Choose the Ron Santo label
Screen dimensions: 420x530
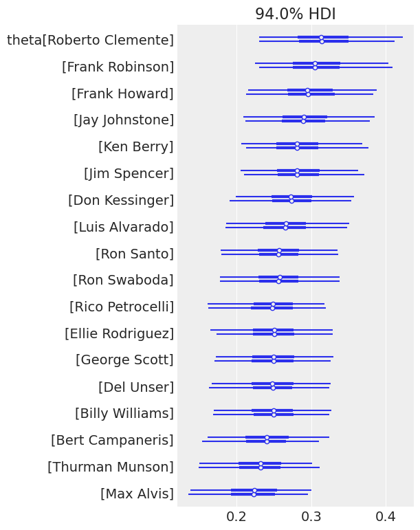pyautogui.click(x=135, y=254)
